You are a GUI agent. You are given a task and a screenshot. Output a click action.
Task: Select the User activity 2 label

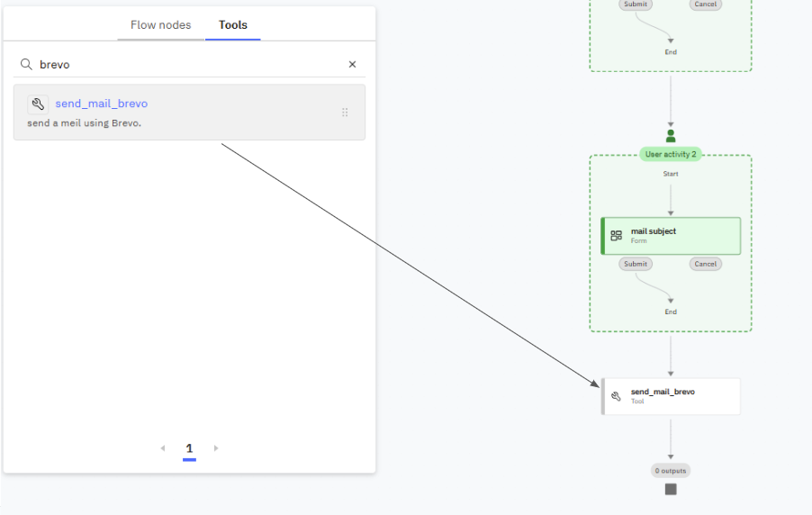click(671, 155)
